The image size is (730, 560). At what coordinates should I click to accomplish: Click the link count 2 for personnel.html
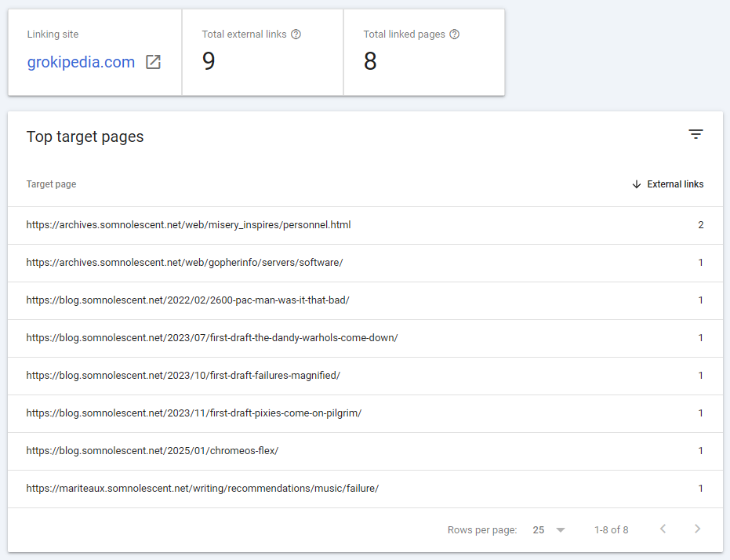pyautogui.click(x=700, y=225)
